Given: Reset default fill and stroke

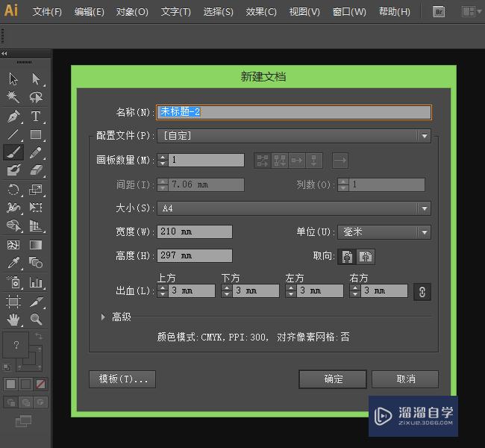Looking at the screenshot, I should point(6,367).
